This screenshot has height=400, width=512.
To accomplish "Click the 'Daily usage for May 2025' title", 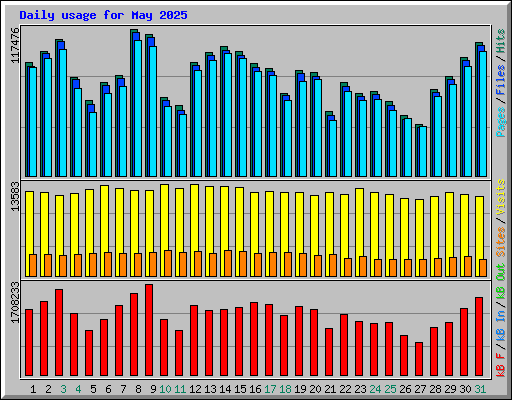I will click(x=103, y=15).
